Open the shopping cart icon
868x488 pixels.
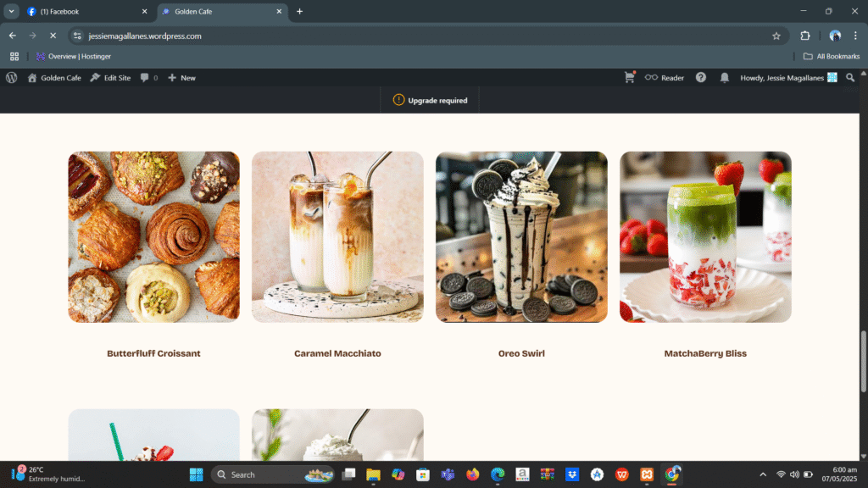click(630, 77)
